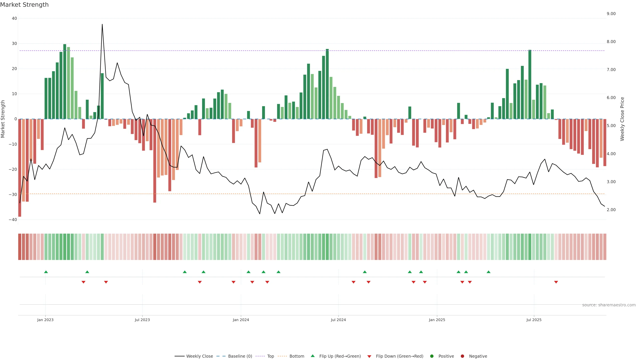Select the last green flip-up triangle before Jul 2025

pos(489,272)
